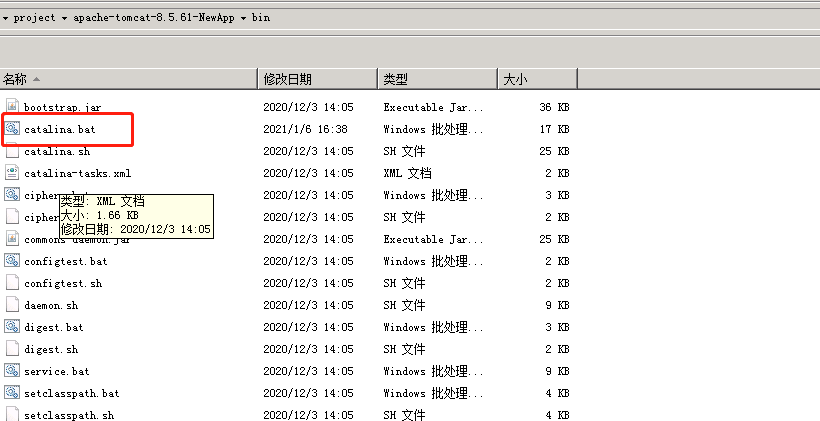The width and height of the screenshot is (820, 421).
Task: Select the file name digest.sh
Action: (51, 349)
